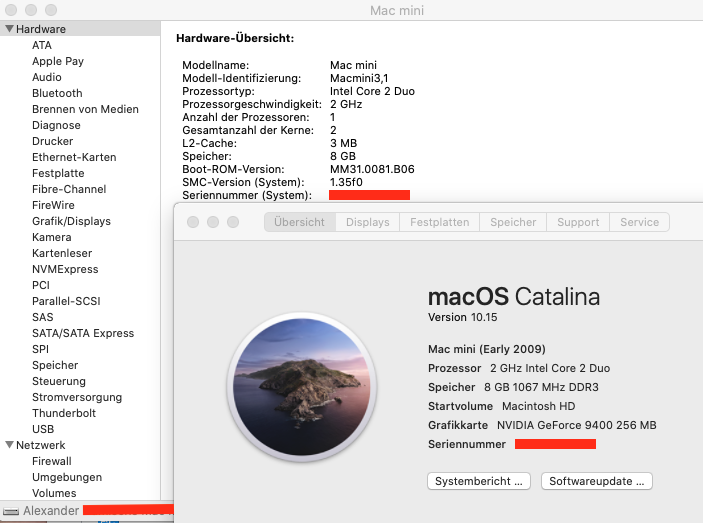Screen dimensions: 703x523
Task: Select Firewall under Netzwerk
Action: (x=52, y=461)
